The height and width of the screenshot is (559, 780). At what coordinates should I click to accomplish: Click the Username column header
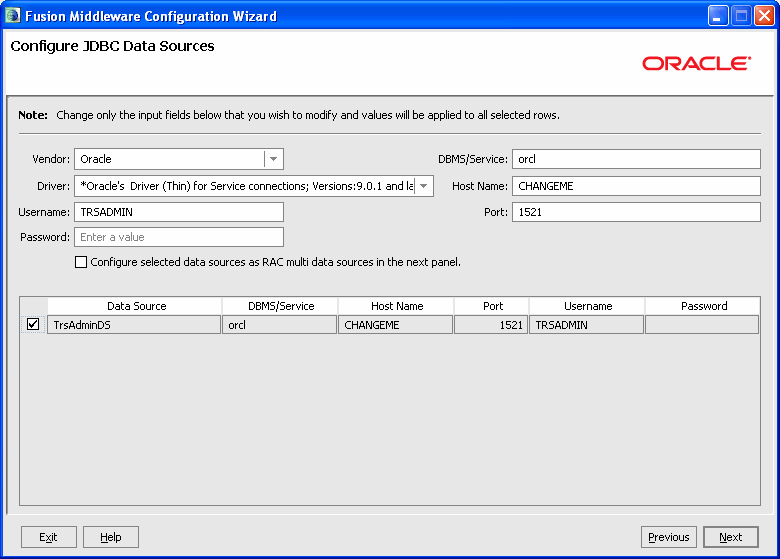coord(587,306)
